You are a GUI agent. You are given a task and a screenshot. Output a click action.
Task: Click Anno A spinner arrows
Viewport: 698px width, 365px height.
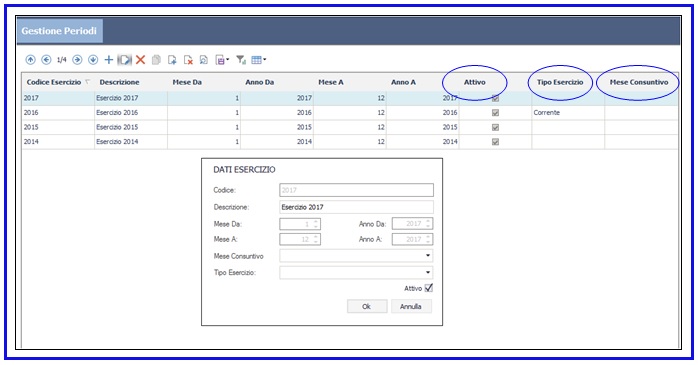coord(428,239)
